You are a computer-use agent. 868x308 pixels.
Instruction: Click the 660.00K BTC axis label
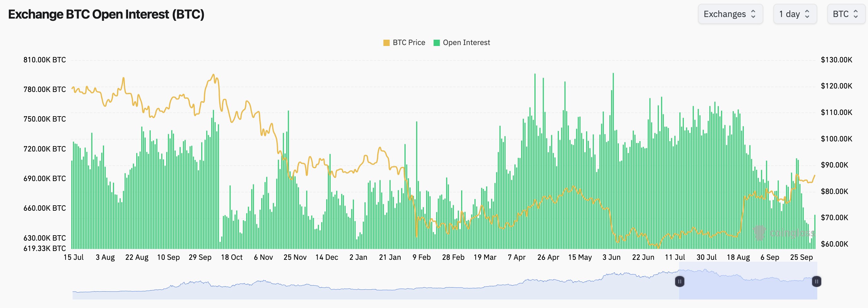44,208
